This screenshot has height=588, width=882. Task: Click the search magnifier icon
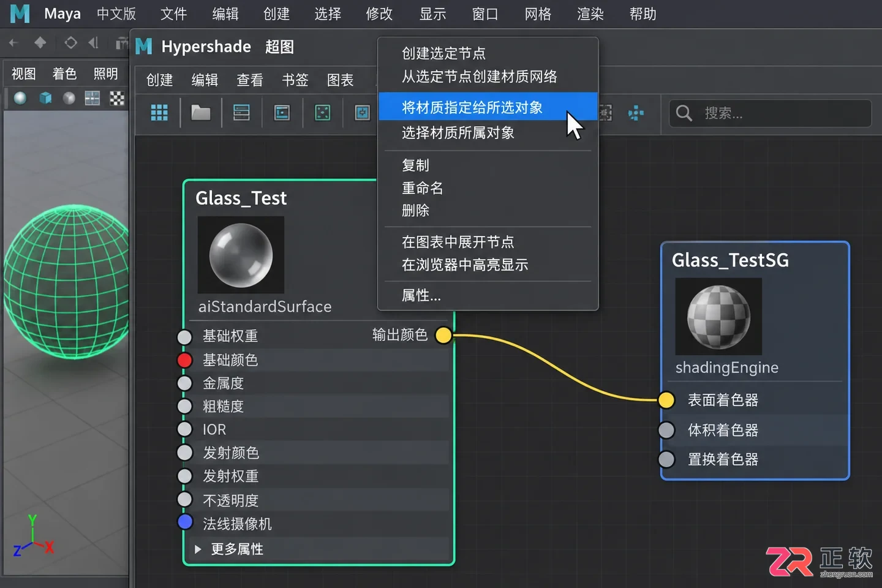pos(684,113)
